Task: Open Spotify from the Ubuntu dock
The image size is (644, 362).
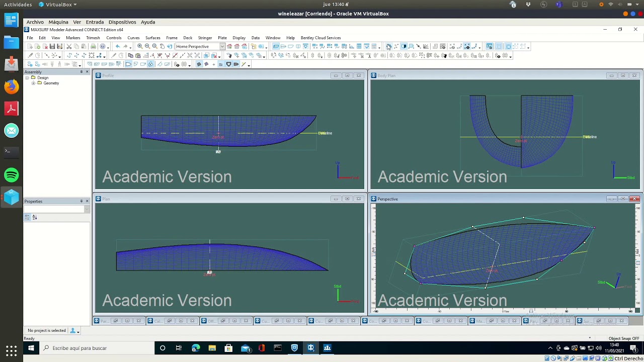Action: point(11,175)
